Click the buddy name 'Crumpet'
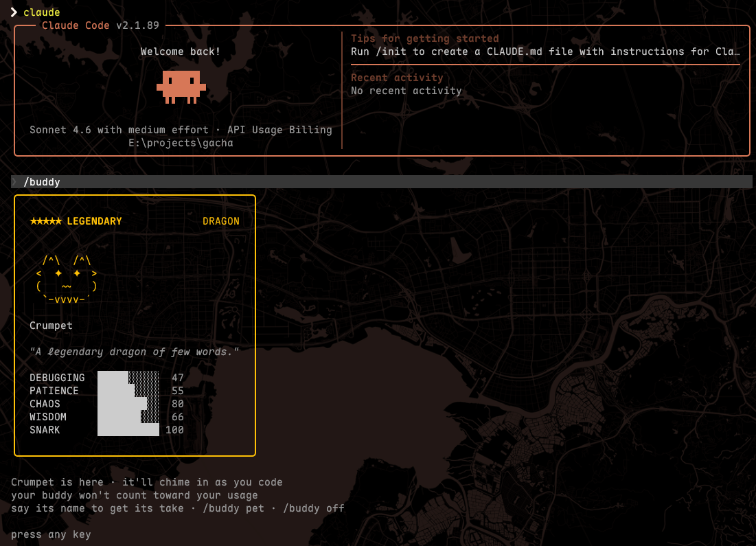The width and height of the screenshot is (756, 546). (51, 326)
